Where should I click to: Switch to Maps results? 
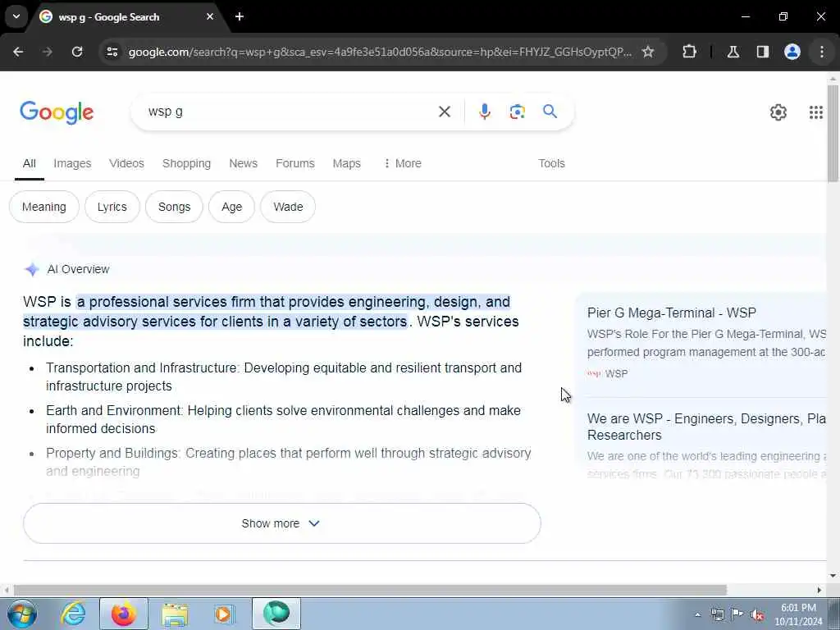coord(347,163)
